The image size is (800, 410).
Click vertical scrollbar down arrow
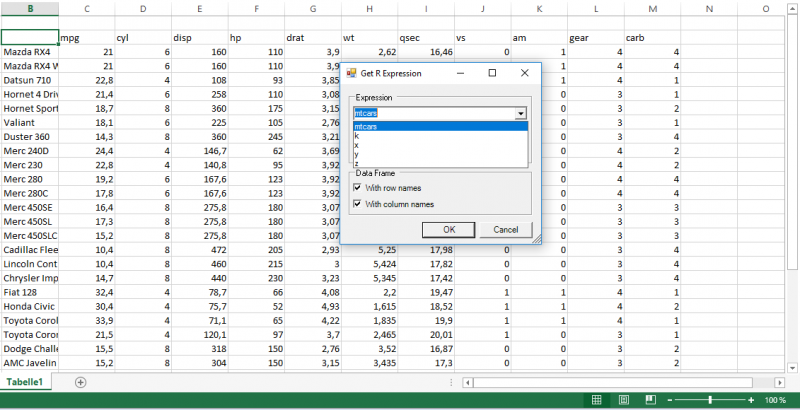792,367
